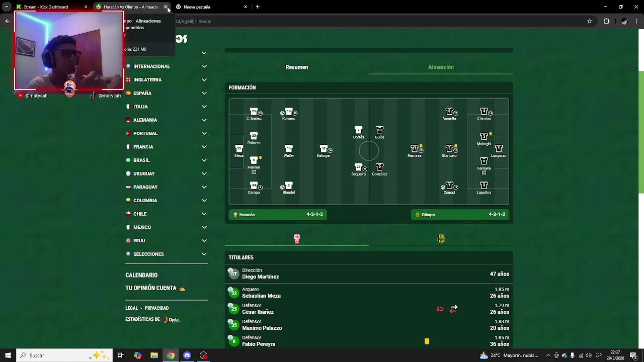
Task: Open the notification center icon
Action: point(633,355)
